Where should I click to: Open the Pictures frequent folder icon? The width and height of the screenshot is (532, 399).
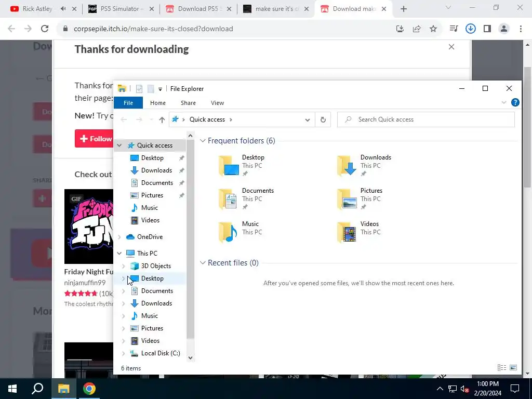point(347,198)
